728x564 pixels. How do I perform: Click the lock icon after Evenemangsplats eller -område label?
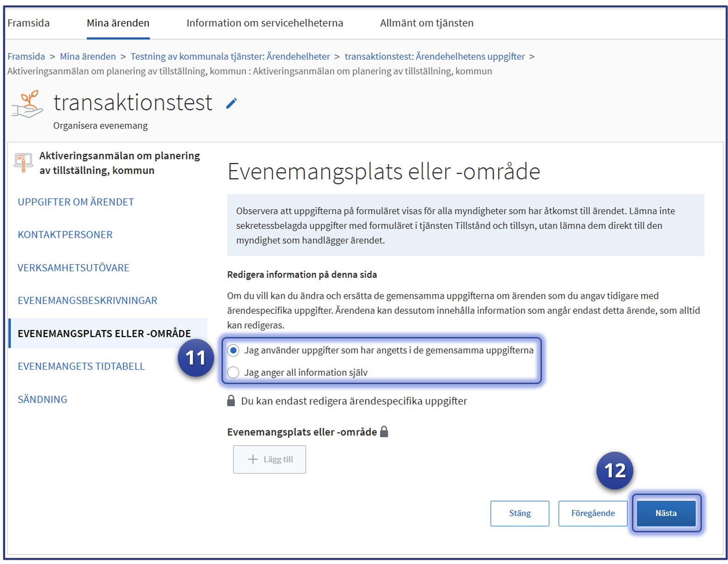(384, 432)
